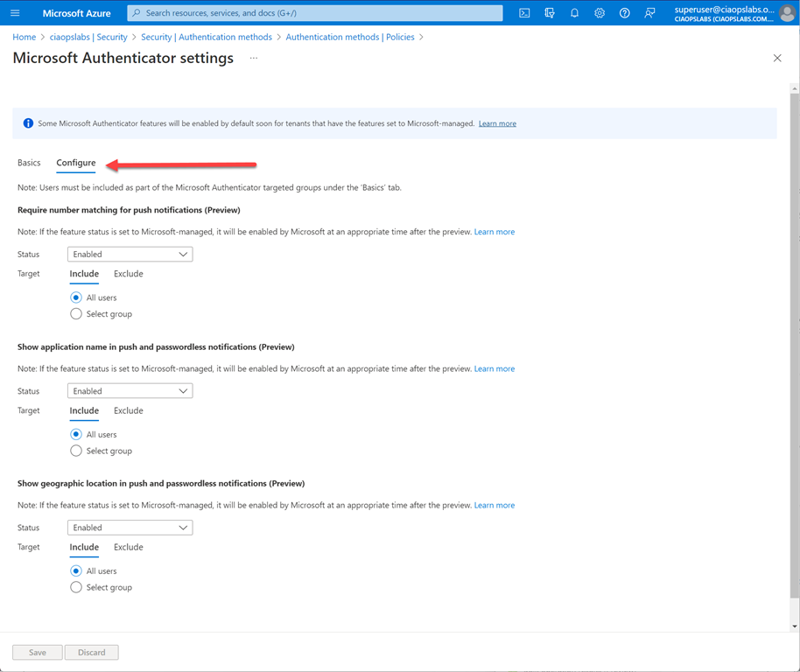Open the Feedback icon in header
Screen dimensions: 800x672
point(649,13)
